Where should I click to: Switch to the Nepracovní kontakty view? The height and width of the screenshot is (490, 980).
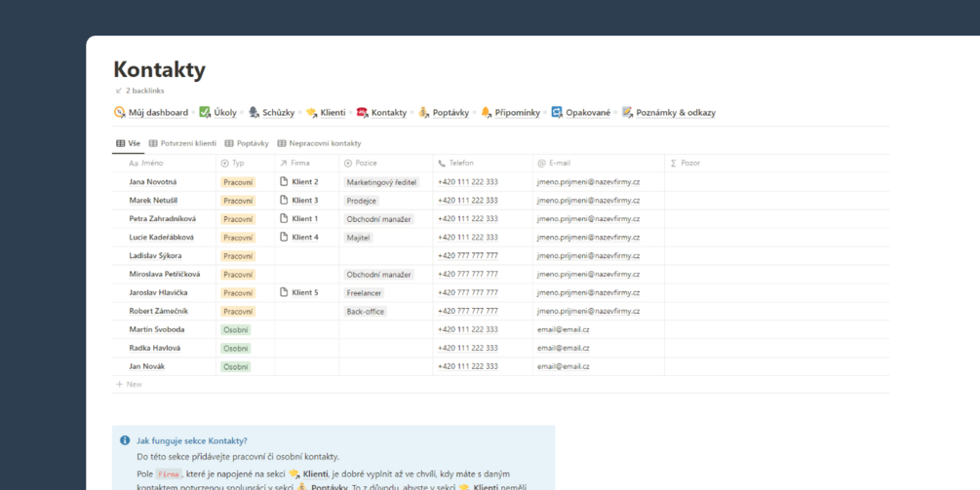[x=320, y=143]
